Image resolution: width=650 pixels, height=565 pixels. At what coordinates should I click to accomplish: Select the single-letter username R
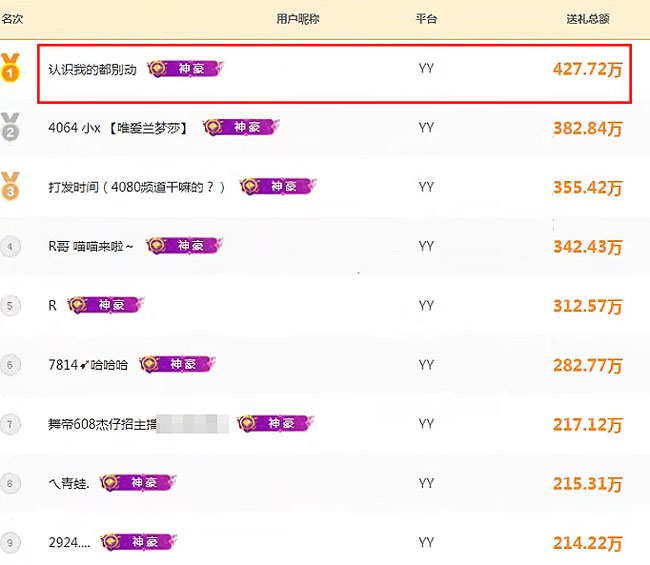52,306
